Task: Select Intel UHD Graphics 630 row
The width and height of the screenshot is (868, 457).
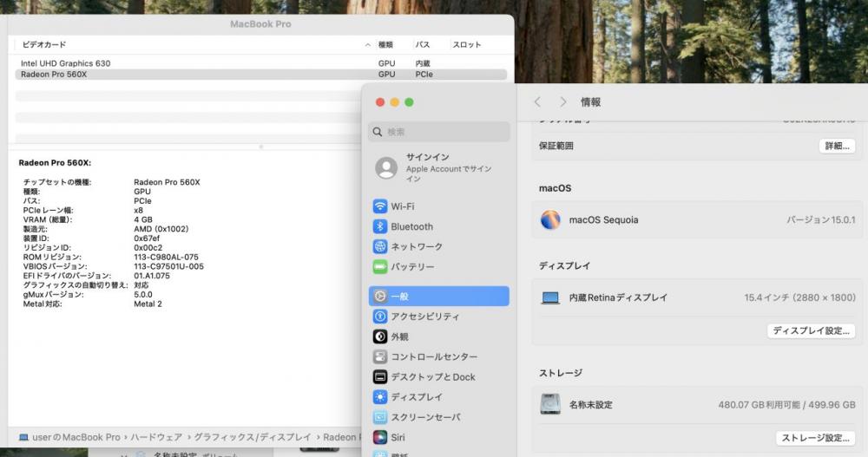Action: (x=260, y=63)
